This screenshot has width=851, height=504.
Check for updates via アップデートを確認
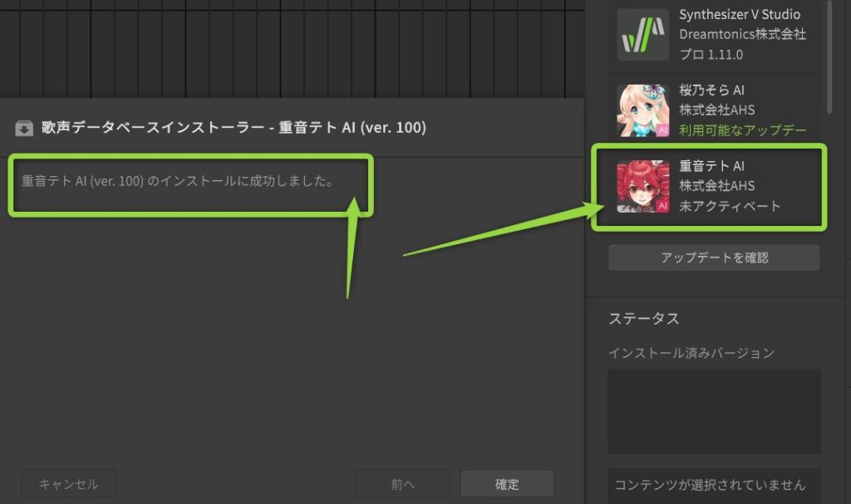tap(714, 257)
